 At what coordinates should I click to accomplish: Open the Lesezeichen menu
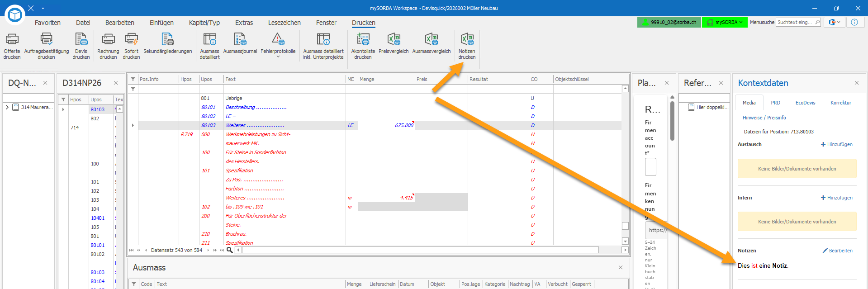[284, 23]
